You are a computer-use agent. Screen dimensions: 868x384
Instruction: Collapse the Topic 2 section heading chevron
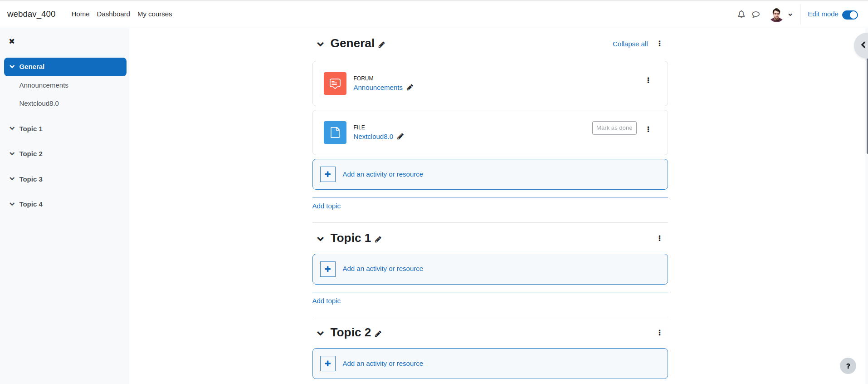pos(320,333)
